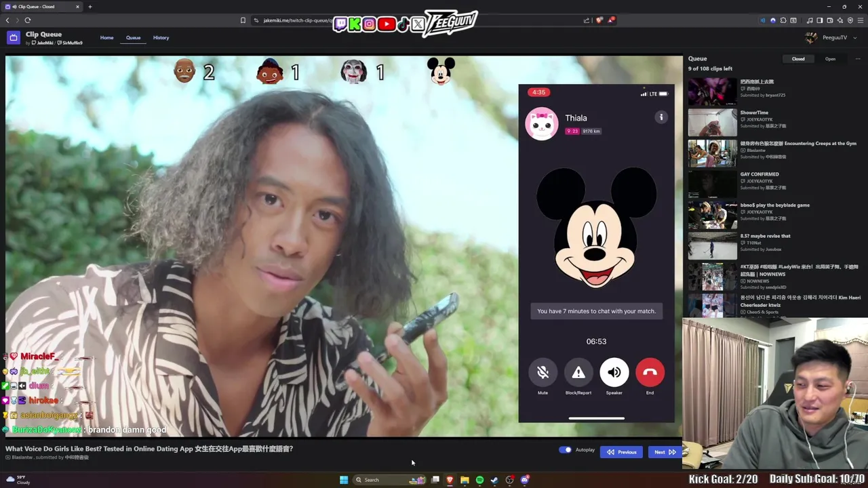Image resolution: width=868 pixels, height=488 pixels.
Task: Select the Closed queue option
Action: (x=798, y=59)
